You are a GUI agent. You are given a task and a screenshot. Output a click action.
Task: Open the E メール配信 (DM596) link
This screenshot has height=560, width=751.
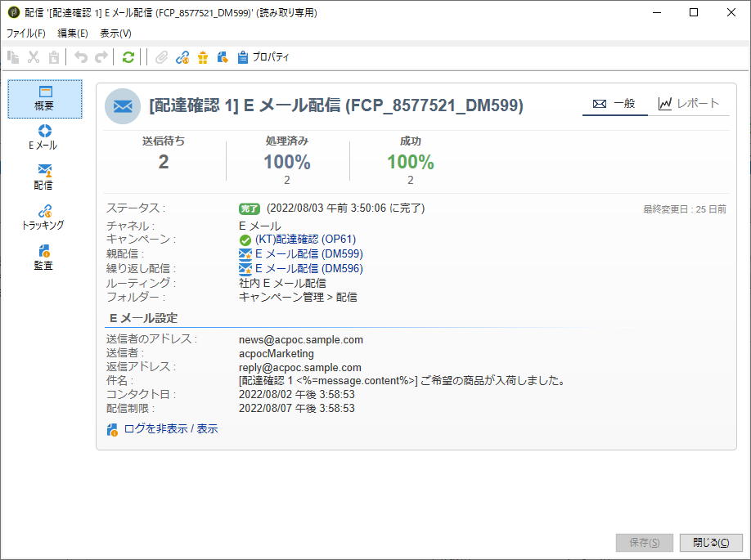tap(309, 268)
